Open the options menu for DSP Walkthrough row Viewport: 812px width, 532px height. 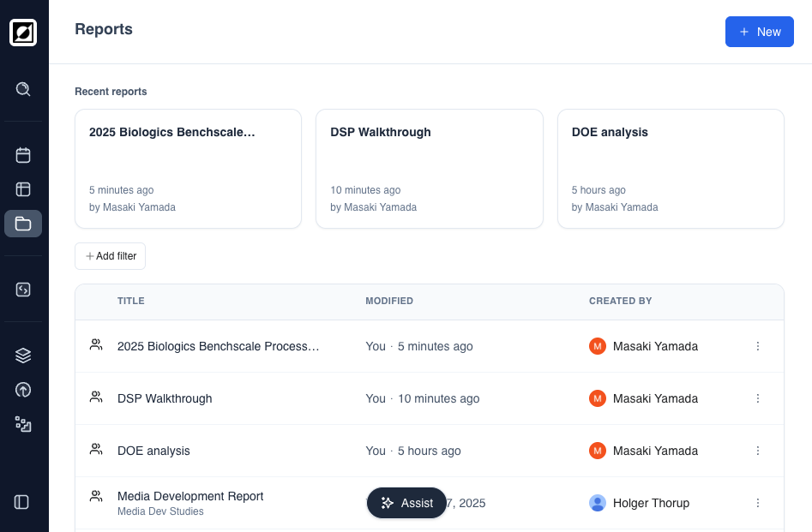(x=757, y=398)
